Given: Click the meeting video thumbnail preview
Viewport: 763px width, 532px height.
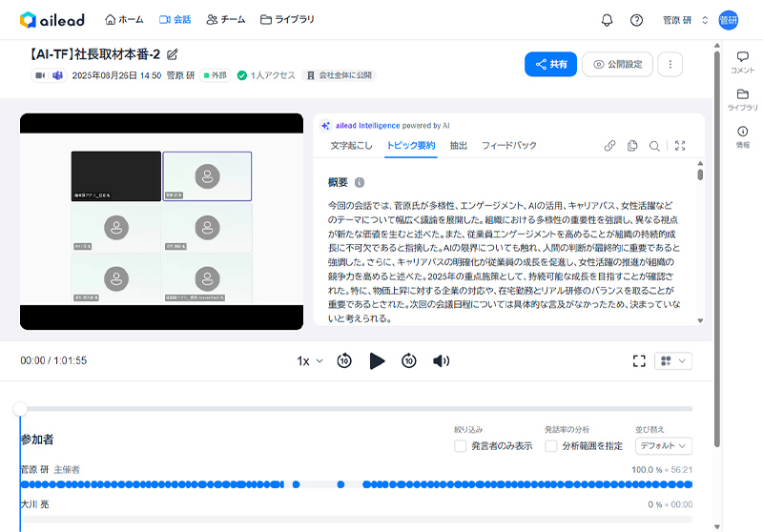Looking at the screenshot, I should (161, 221).
